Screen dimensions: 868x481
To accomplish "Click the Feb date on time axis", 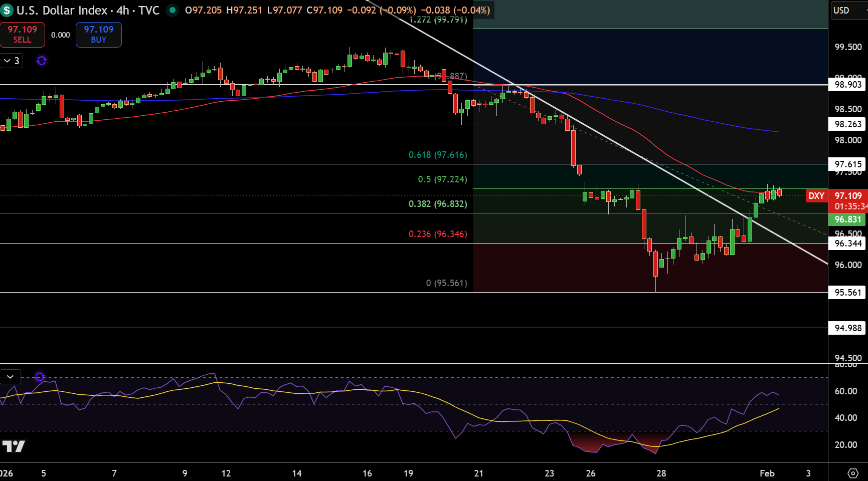I will [x=767, y=473].
